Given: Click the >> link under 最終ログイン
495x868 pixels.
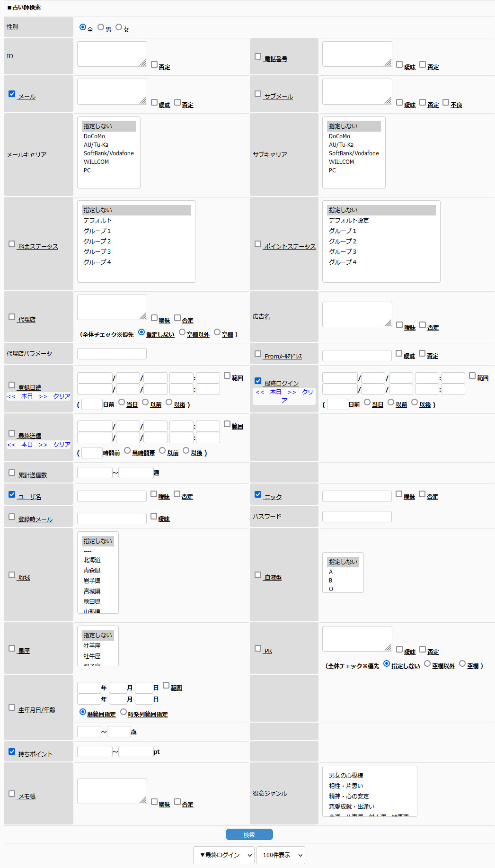Looking at the screenshot, I should point(292,392).
